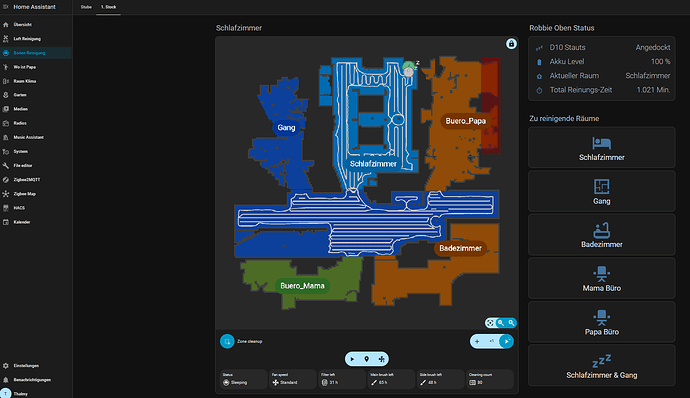Click the locate vacuum pin icon
This screenshot has width=690, height=398.
[367, 359]
